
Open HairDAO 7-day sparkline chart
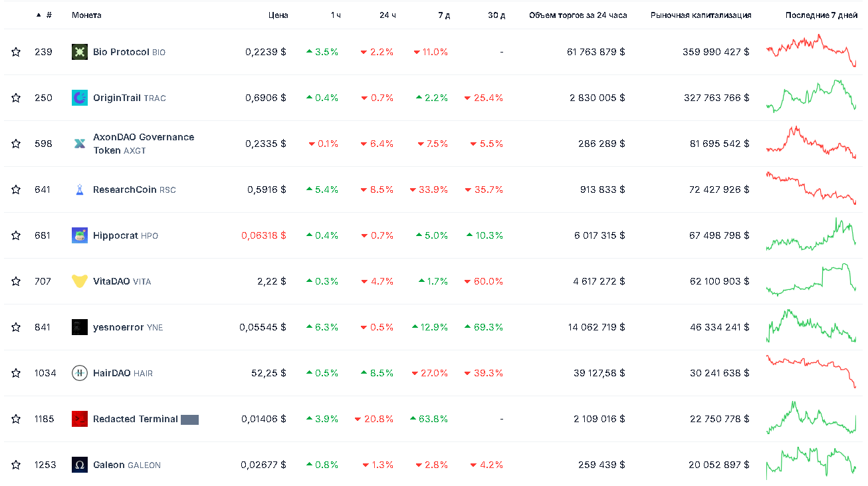pyautogui.click(x=812, y=372)
